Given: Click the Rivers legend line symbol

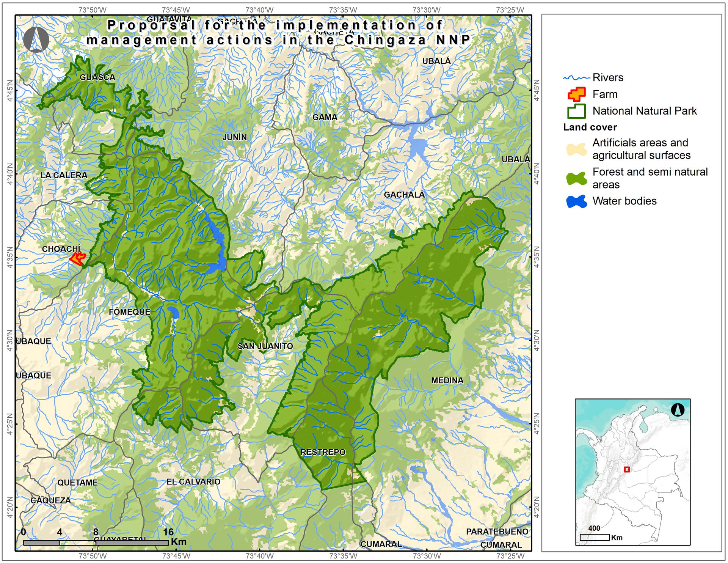Looking at the screenshot, I should 576,78.
